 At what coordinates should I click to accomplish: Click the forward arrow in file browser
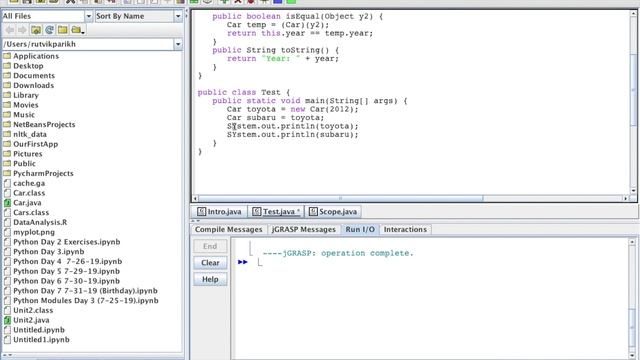pos(22,30)
